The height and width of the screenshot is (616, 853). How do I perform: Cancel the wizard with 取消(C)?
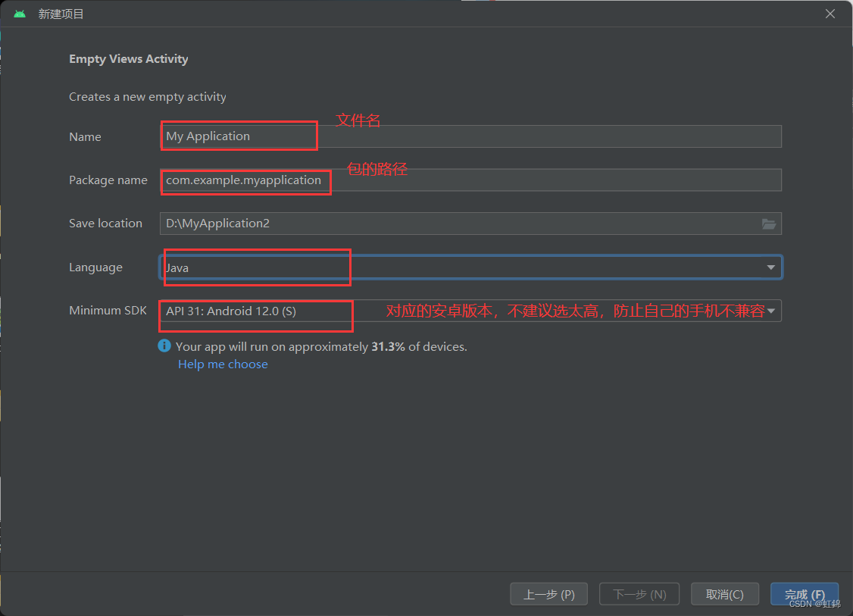[x=724, y=595]
